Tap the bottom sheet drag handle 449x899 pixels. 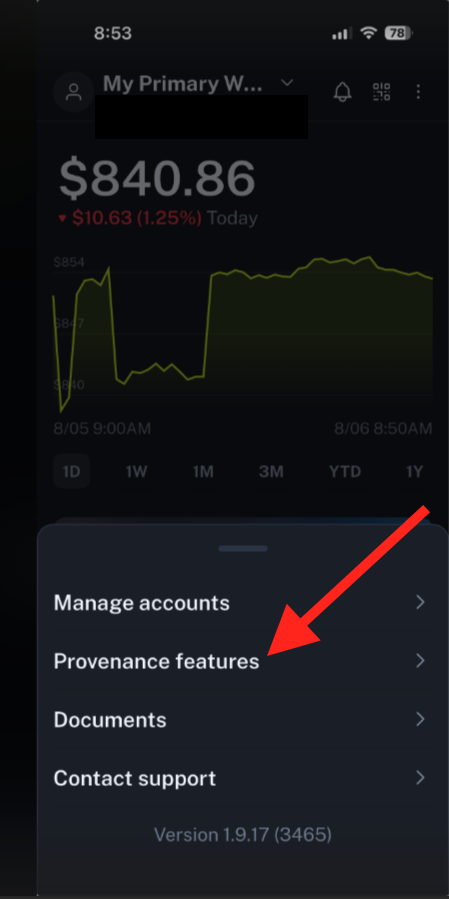[243, 549]
